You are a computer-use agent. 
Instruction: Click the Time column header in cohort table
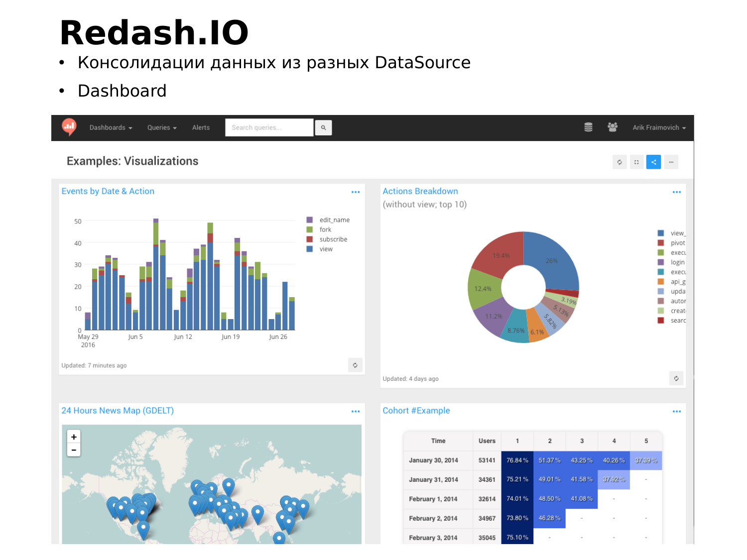(438, 441)
